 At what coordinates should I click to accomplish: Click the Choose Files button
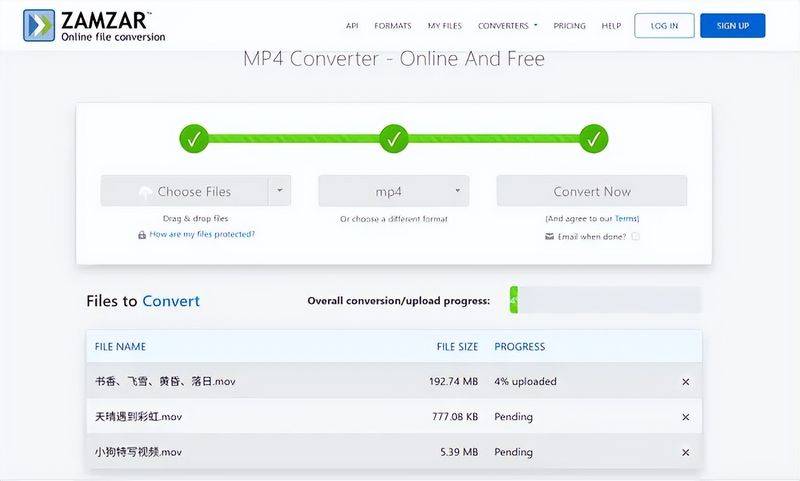click(184, 191)
